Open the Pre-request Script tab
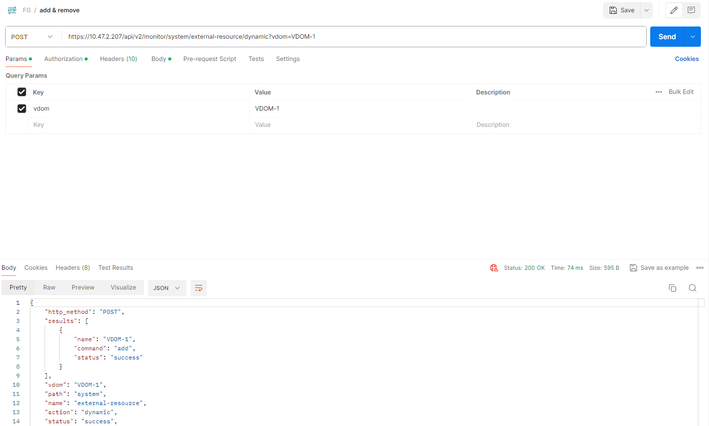709x426 pixels. [x=210, y=59]
